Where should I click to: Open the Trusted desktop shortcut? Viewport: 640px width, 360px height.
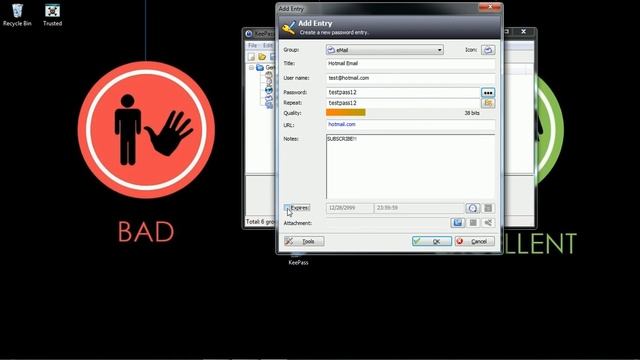[52, 15]
